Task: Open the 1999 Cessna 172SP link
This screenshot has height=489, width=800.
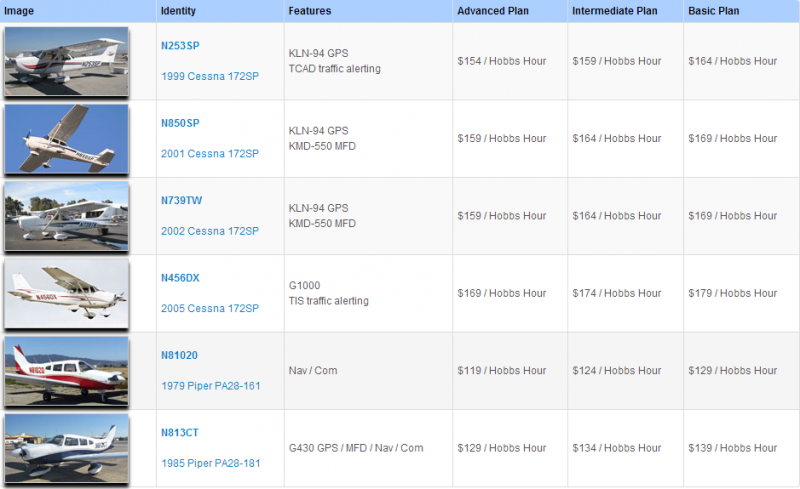Action: 210,76
